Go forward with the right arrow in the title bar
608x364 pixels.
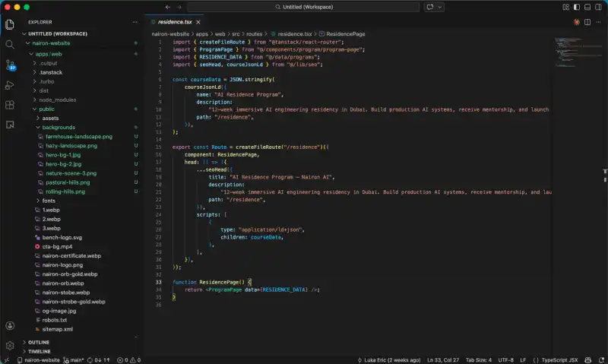(x=179, y=7)
